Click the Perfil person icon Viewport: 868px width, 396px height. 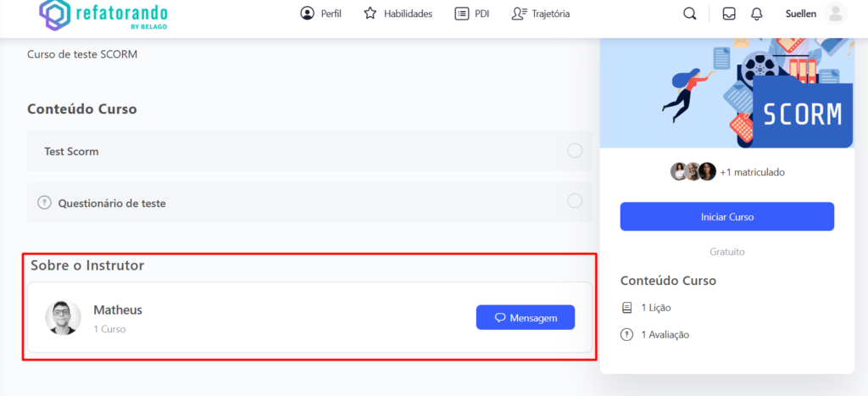coord(307,14)
